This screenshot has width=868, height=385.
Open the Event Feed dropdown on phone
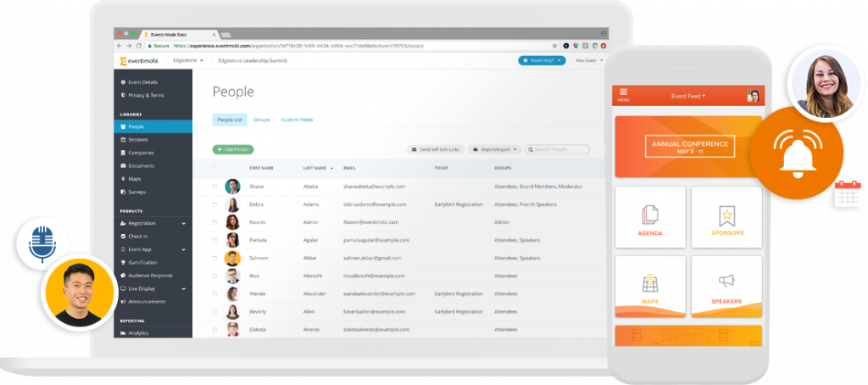(x=687, y=97)
